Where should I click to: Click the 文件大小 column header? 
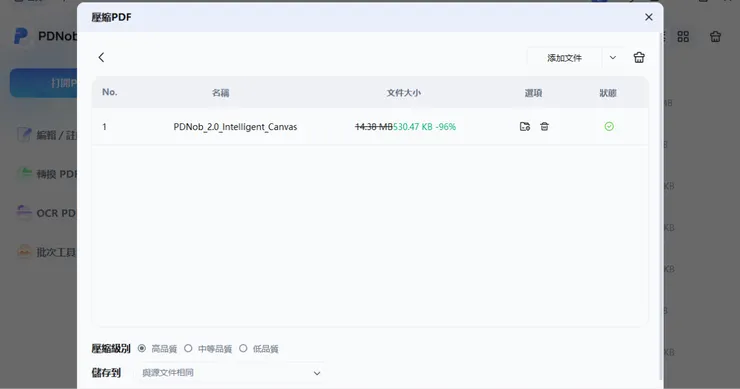click(x=404, y=93)
